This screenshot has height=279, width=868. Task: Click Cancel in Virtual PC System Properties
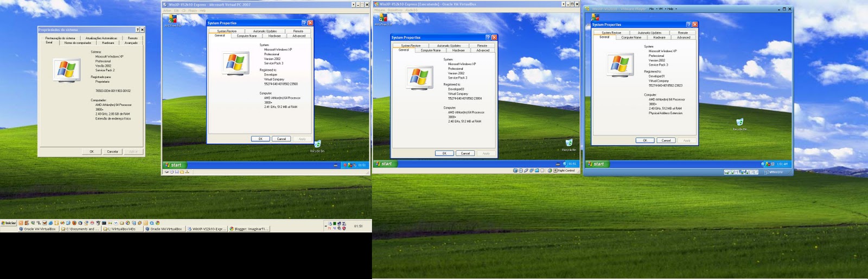tap(282, 139)
